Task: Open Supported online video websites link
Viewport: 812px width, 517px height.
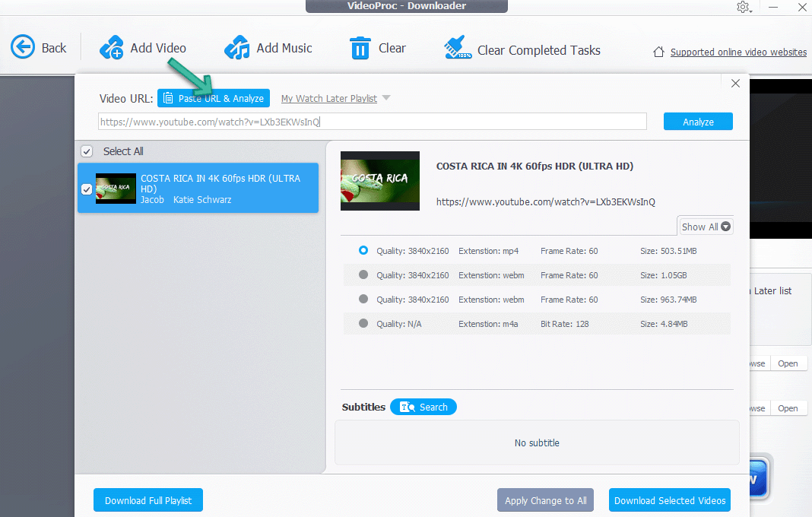Action: 738,52
